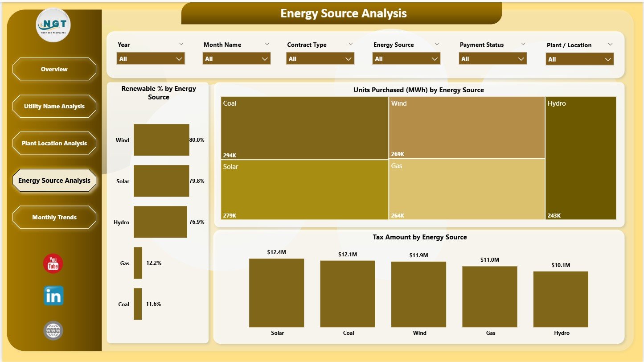Click the Solar tax amount bar
This screenshot has height=362, width=644.
(277, 293)
